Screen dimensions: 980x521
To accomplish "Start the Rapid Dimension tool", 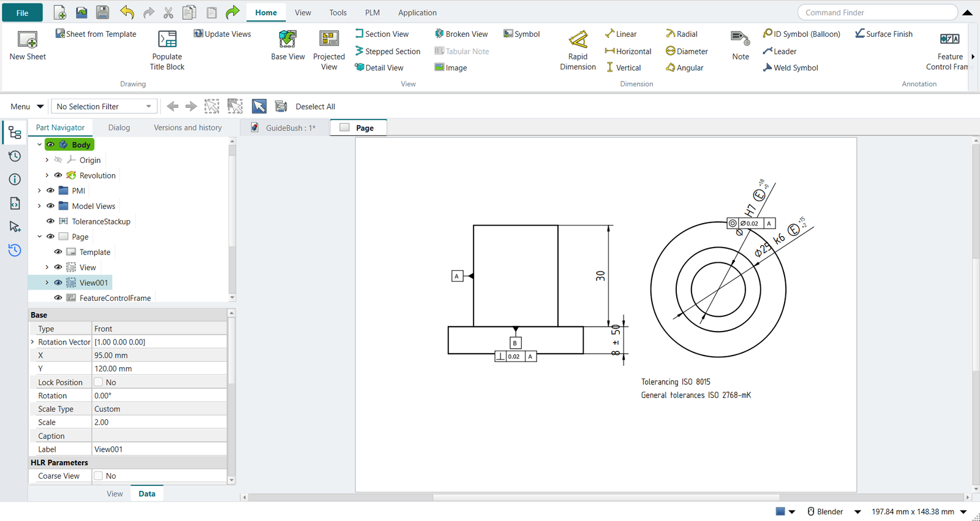I will point(578,50).
